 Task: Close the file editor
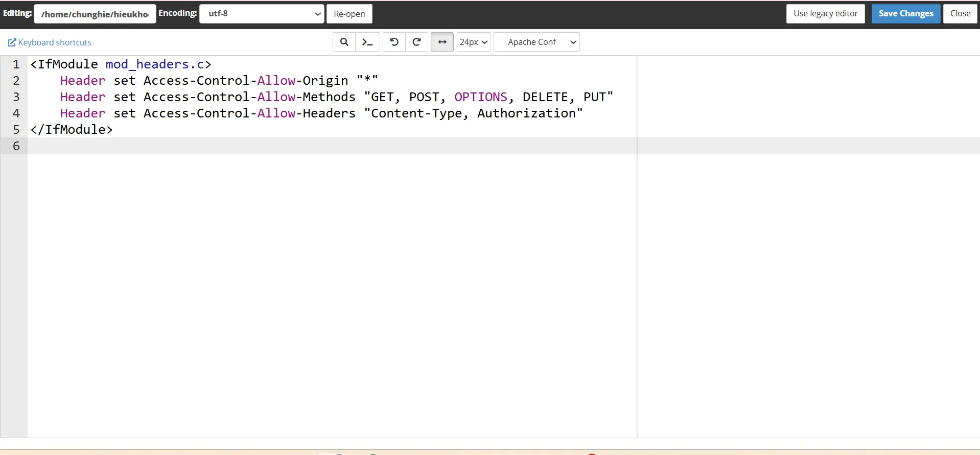pyautogui.click(x=960, y=14)
